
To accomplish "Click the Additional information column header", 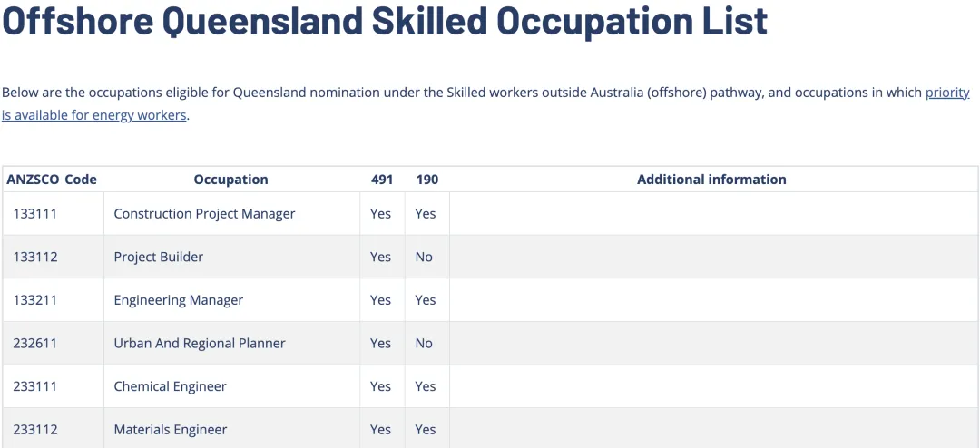I will pos(711,180).
